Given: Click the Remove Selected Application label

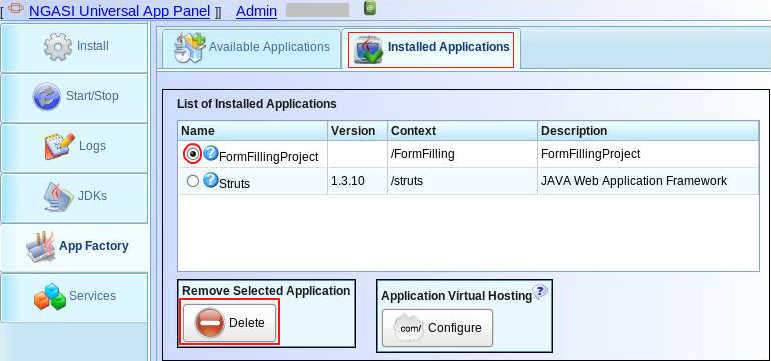Looking at the screenshot, I should point(266,291).
